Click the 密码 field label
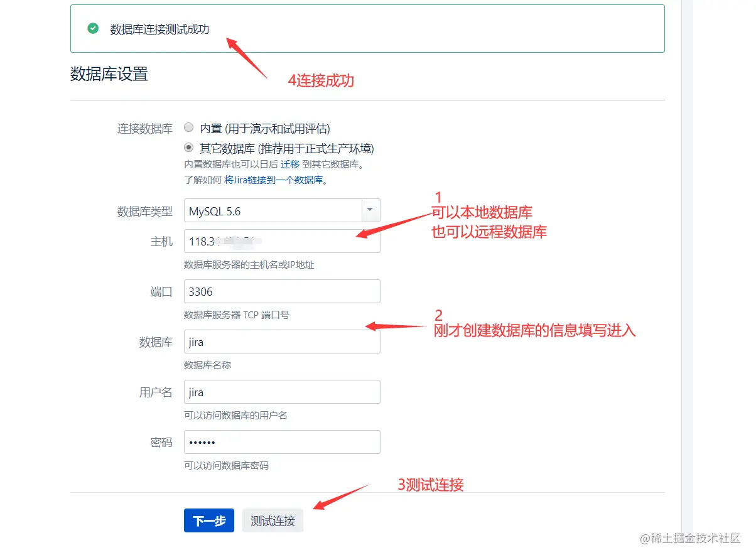The width and height of the screenshot is (756, 560). pyautogui.click(x=161, y=443)
